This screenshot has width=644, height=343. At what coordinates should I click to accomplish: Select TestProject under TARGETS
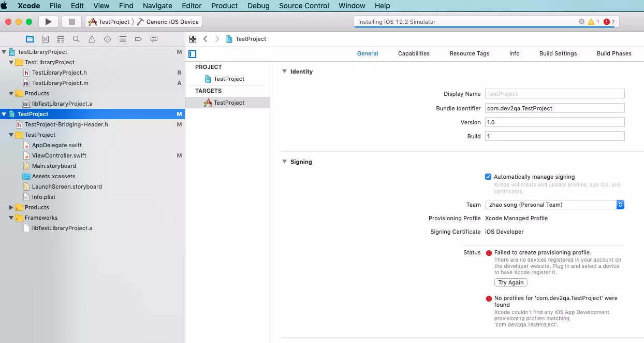click(225, 103)
